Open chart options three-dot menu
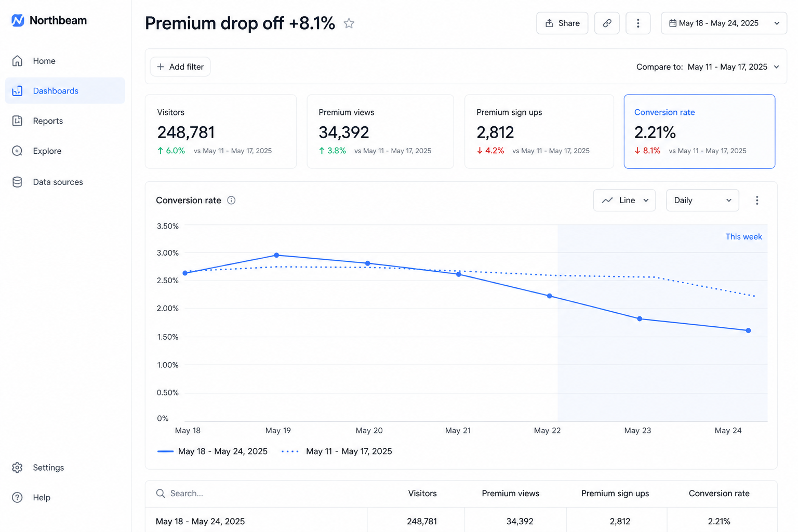This screenshot has width=798, height=532. [757, 201]
